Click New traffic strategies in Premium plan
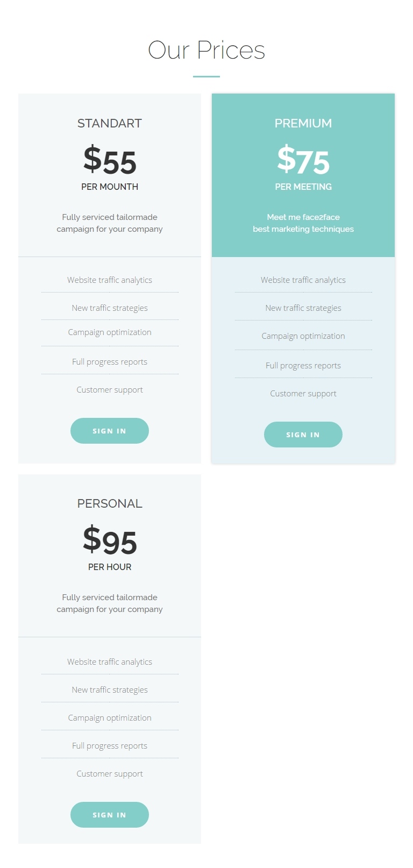 (x=303, y=308)
